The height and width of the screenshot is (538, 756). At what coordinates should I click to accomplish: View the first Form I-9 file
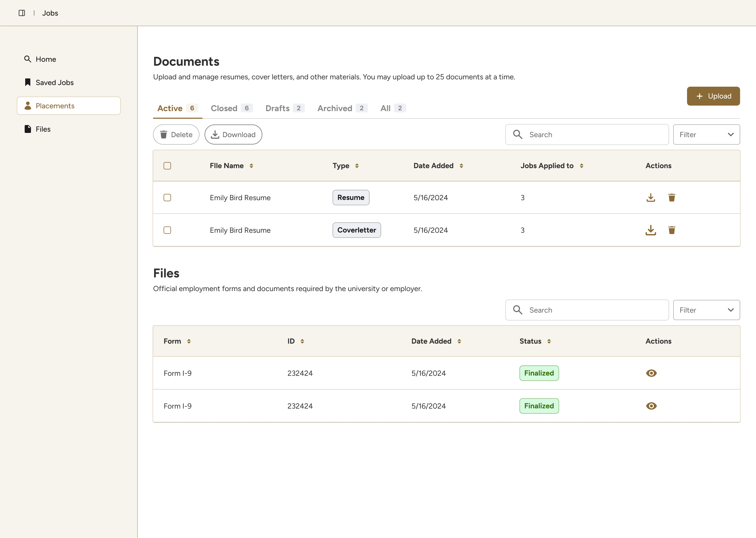point(651,373)
